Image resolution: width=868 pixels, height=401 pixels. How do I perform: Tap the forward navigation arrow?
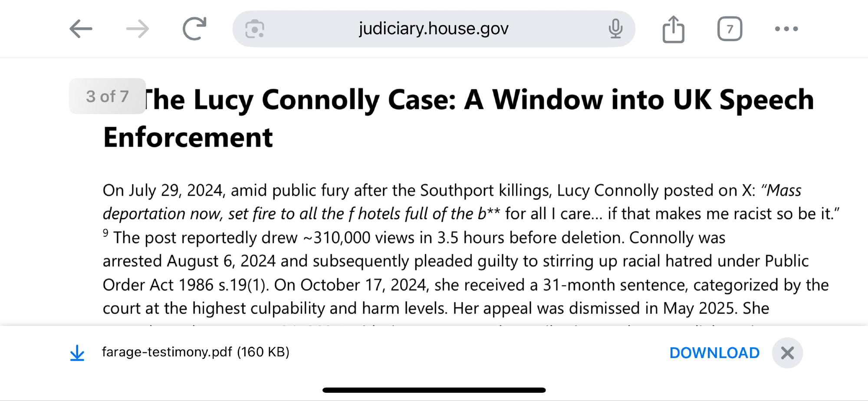tap(138, 29)
